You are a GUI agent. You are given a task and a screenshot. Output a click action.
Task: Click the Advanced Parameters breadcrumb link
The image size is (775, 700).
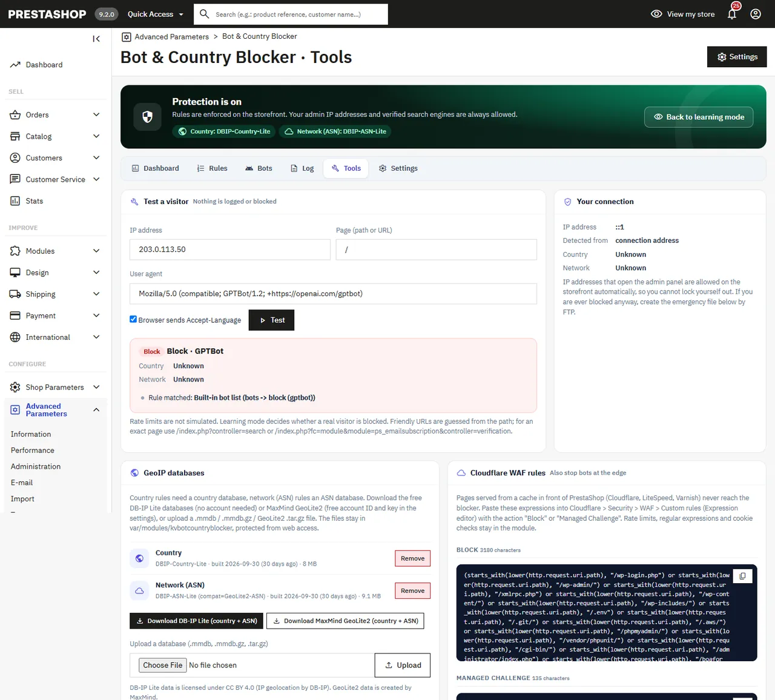[172, 37]
